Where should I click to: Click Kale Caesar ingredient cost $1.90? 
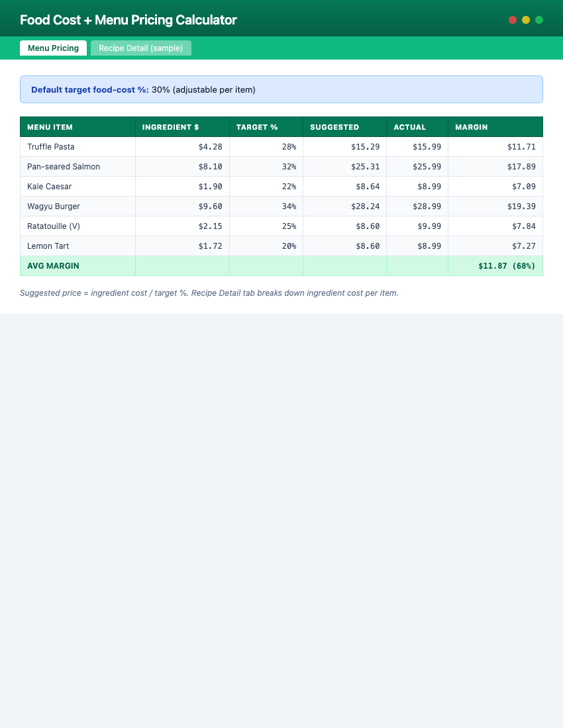[x=210, y=187]
